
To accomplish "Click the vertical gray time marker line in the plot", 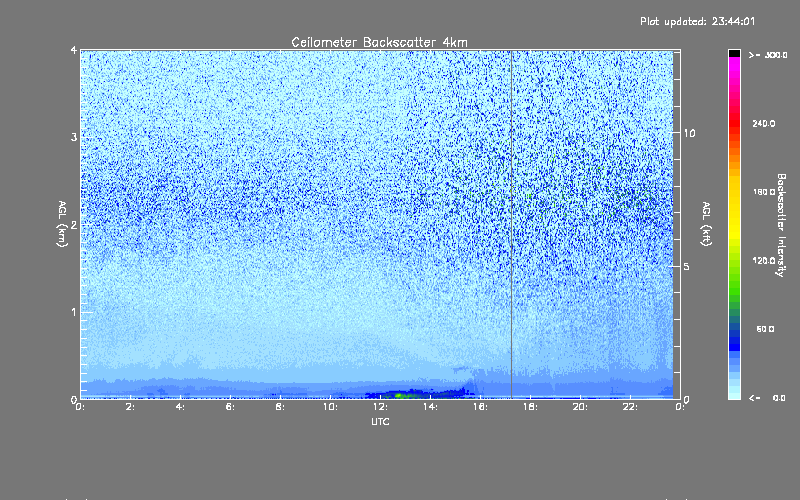I will [512, 224].
